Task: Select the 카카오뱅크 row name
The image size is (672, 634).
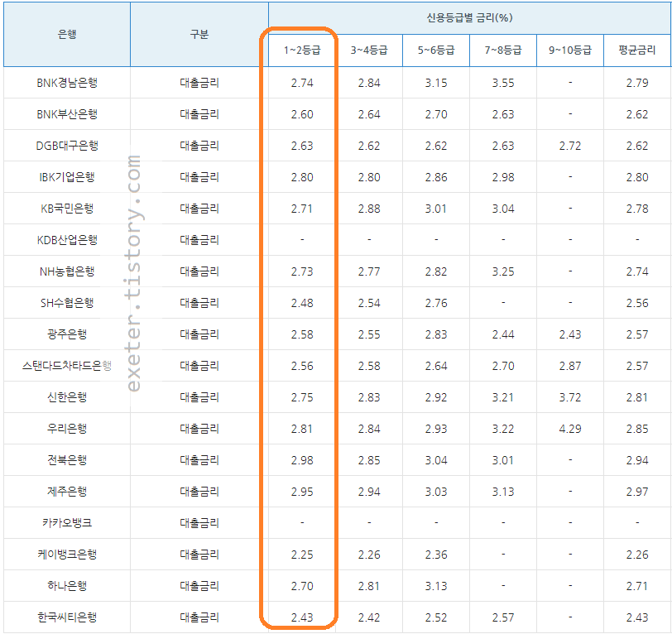Action: click(67, 523)
